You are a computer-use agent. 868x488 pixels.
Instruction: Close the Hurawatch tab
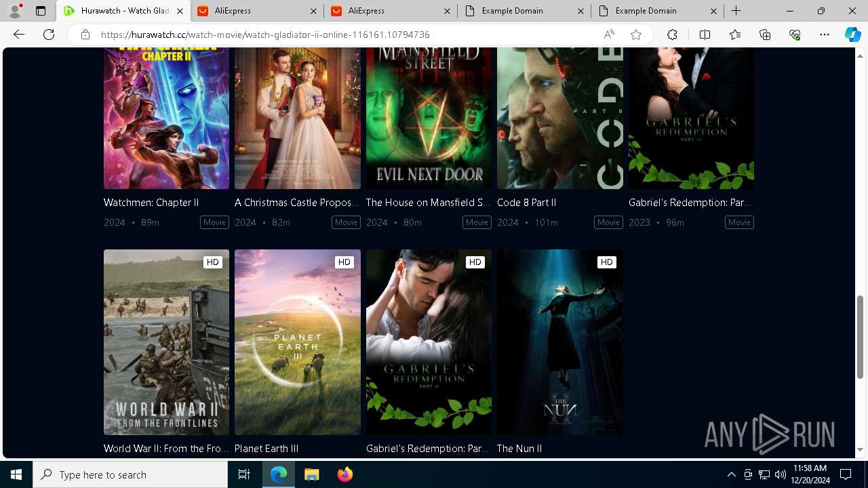click(x=180, y=11)
